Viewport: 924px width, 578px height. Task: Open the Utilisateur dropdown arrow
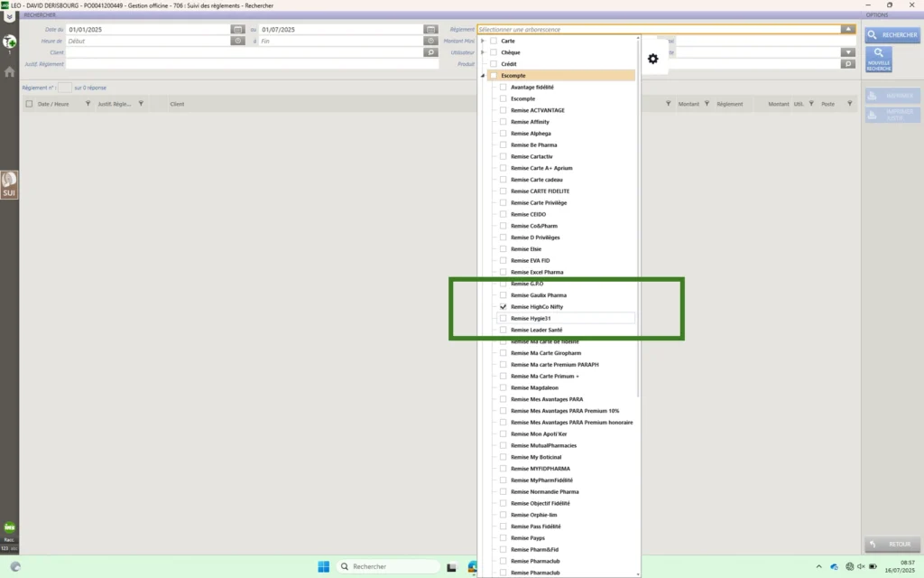[847, 52]
